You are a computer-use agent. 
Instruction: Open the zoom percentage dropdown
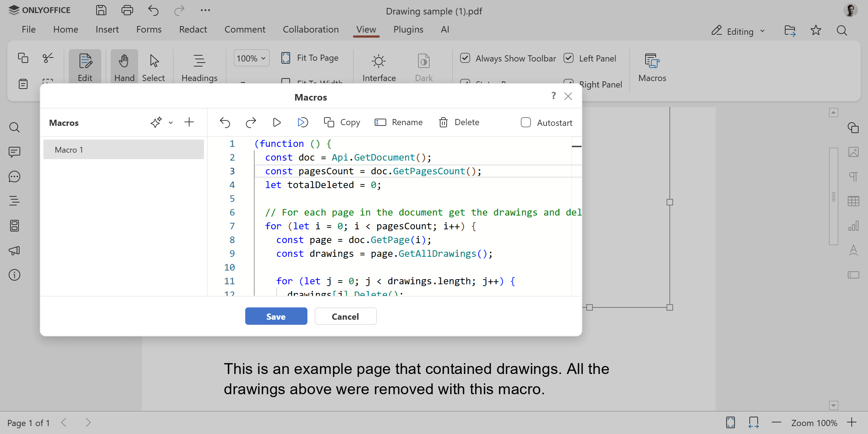(x=251, y=58)
